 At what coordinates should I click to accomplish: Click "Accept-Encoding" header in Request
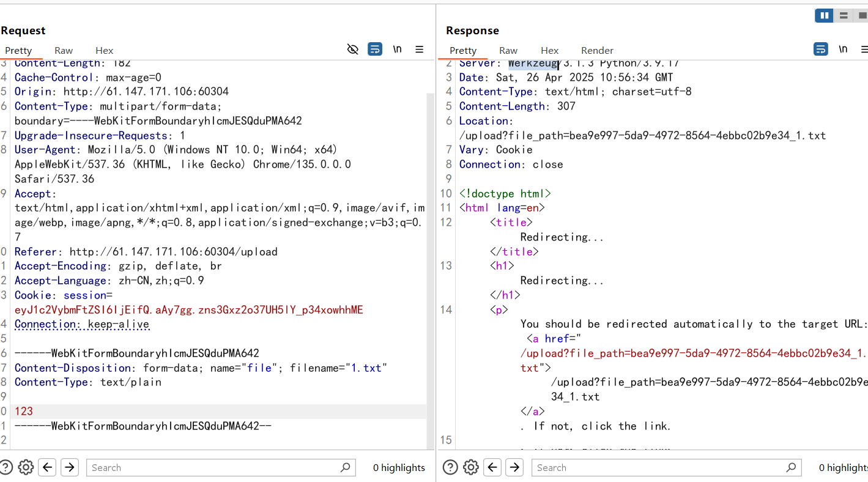coord(118,266)
